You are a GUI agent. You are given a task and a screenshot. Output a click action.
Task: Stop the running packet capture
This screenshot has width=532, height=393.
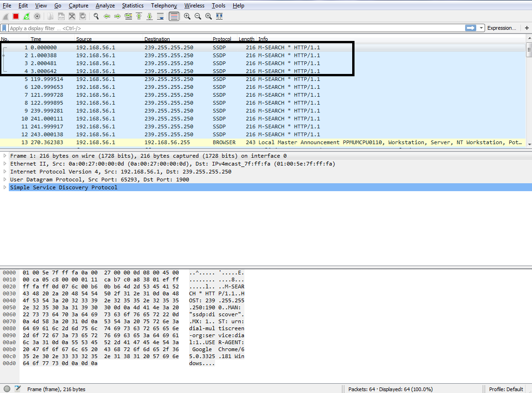pos(16,16)
